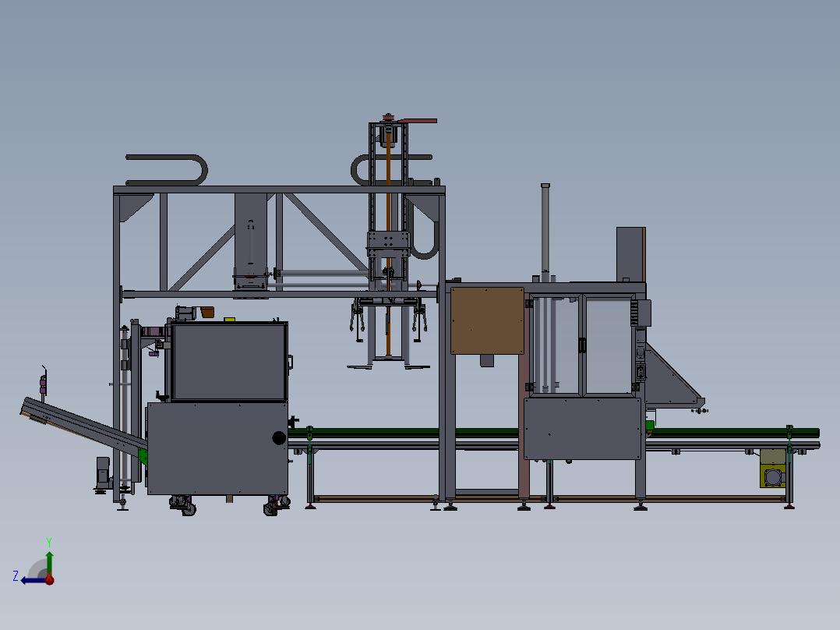Select the perforated carriage plate on the lift column

[x=388, y=244]
